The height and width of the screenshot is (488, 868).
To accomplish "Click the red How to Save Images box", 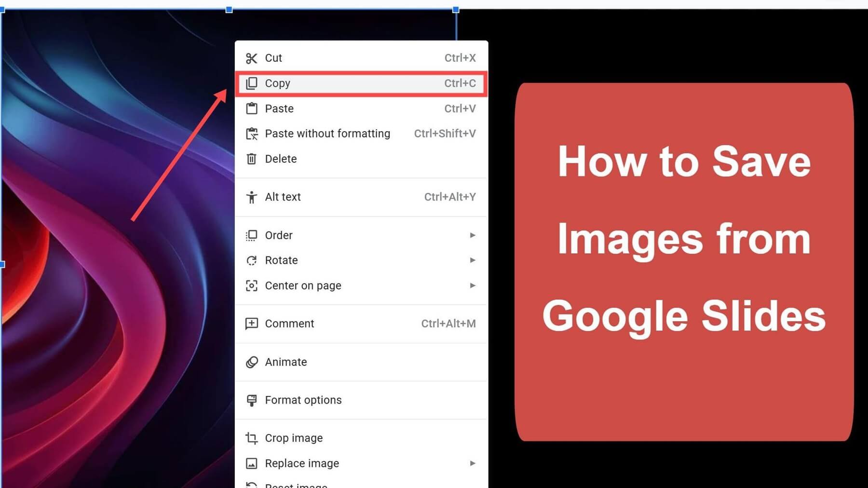I will click(684, 262).
